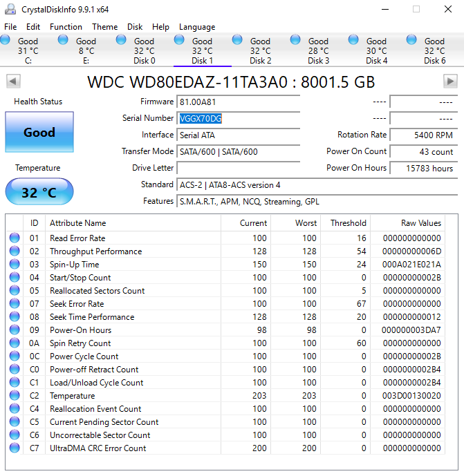This screenshot has height=476, width=464.
Task: Click the Raw Values column header
Action: point(408,223)
